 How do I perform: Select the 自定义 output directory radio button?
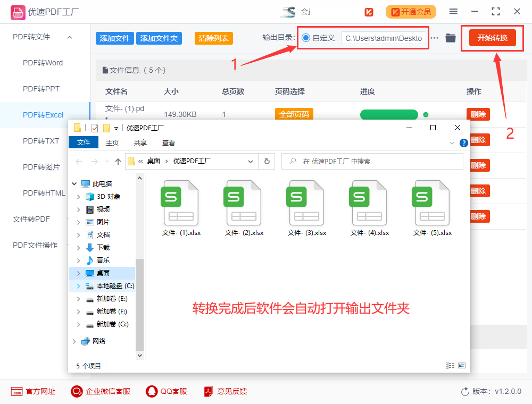306,38
